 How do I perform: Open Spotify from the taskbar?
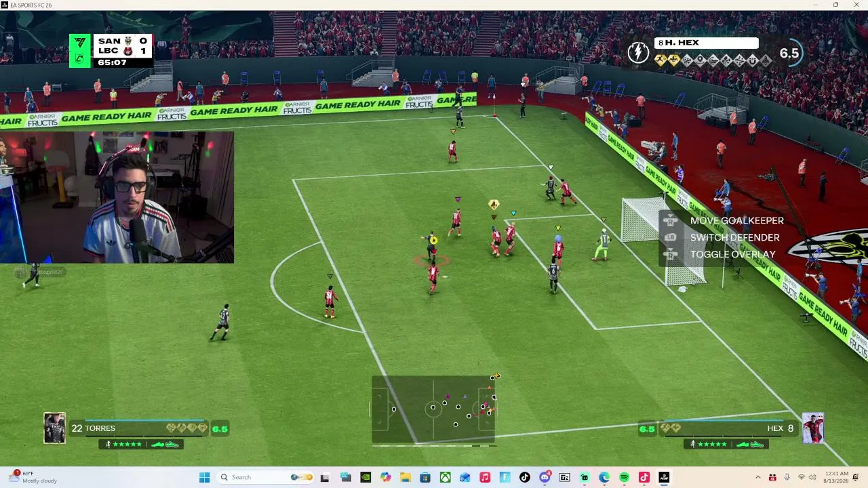pos(624,477)
